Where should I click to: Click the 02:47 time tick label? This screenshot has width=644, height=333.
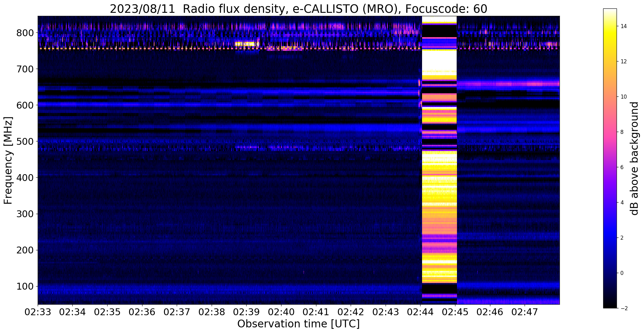pyautogui.click(x=525, y=312)
